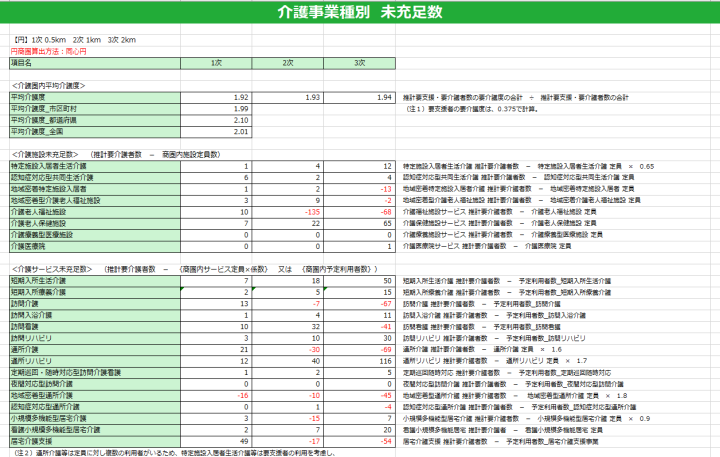Select the 平均介護度 row label
The image size is (720, 457).
point(95,97)
